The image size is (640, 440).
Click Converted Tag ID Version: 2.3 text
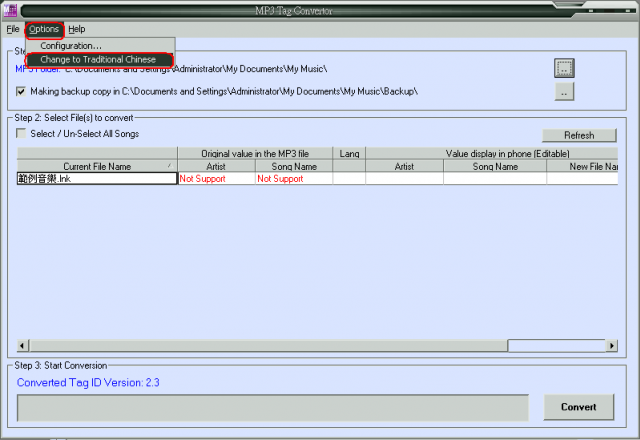point(88,382)
